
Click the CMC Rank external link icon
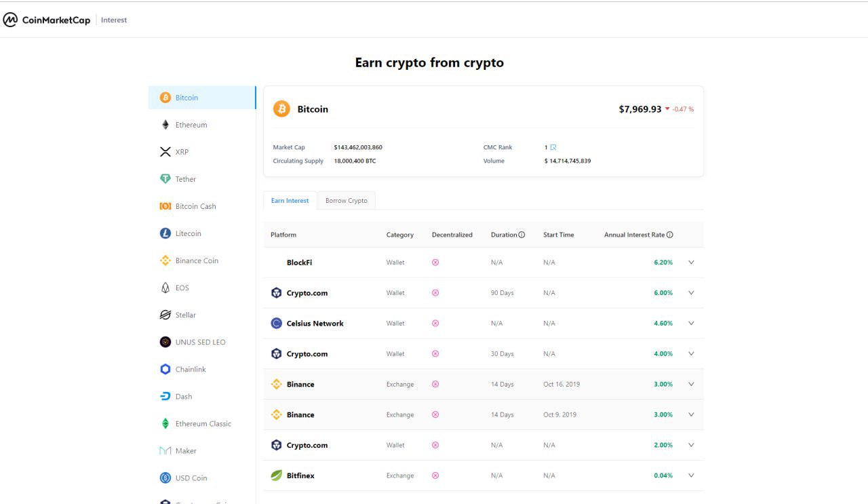pos(553,147)
